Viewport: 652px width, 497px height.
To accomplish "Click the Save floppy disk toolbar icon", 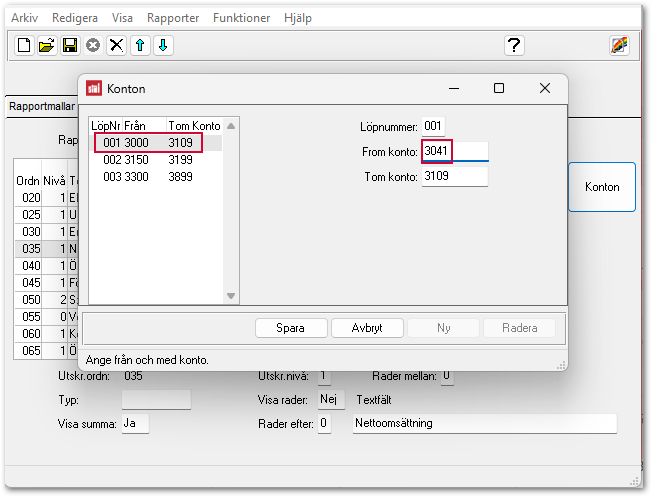I will [70, 45].
